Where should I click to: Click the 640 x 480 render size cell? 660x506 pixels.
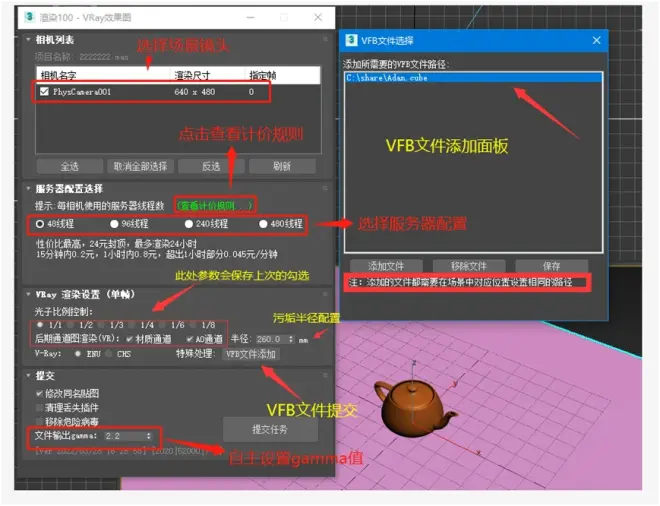pos(195,92)
